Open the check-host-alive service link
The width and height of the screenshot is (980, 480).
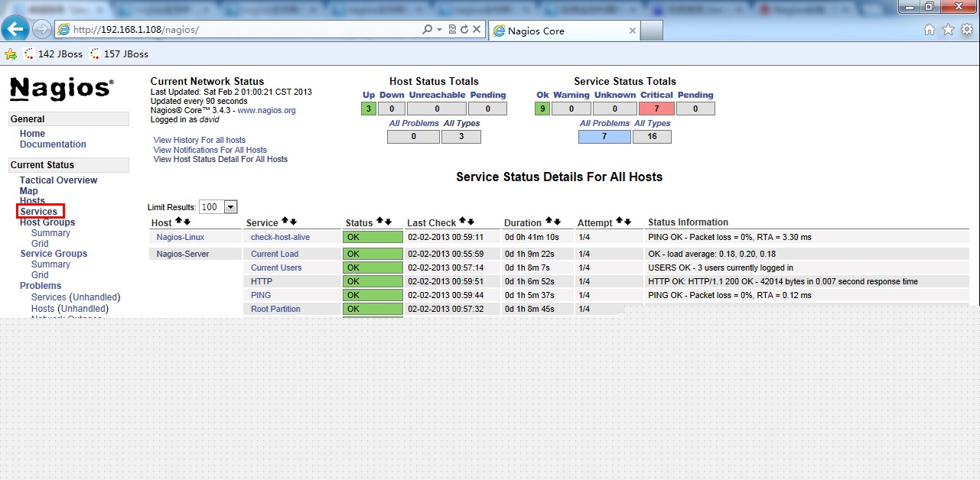pos(281,238)
